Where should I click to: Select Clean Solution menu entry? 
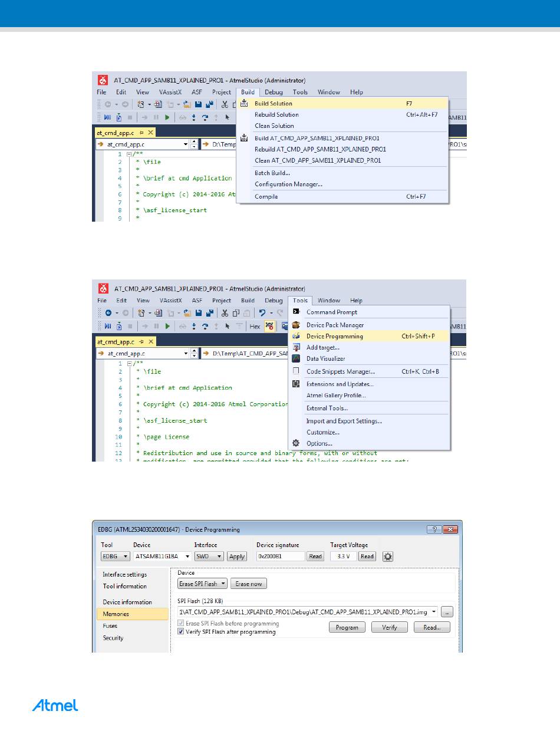pyautogui.click(x=342, y=126)
